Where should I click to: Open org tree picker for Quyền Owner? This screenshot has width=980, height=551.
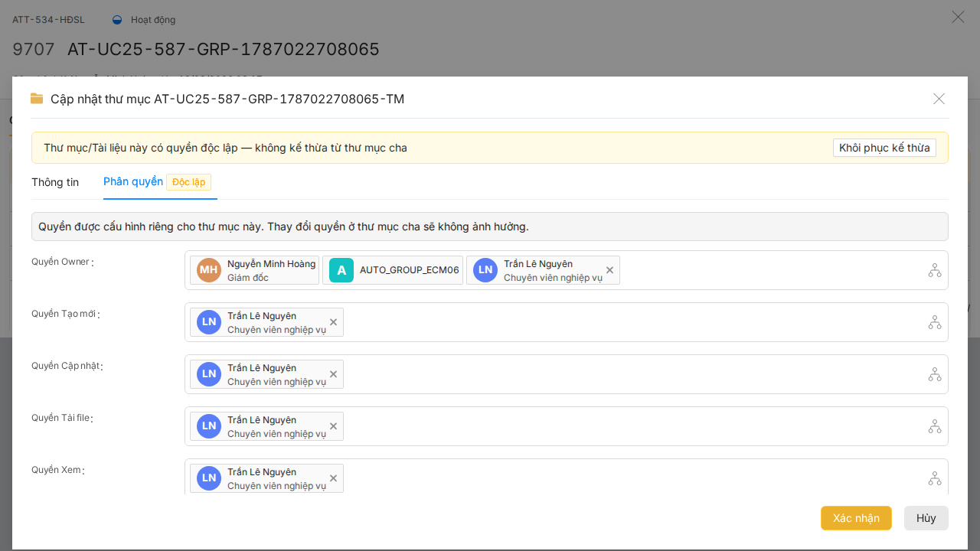[x=935, y=270]
